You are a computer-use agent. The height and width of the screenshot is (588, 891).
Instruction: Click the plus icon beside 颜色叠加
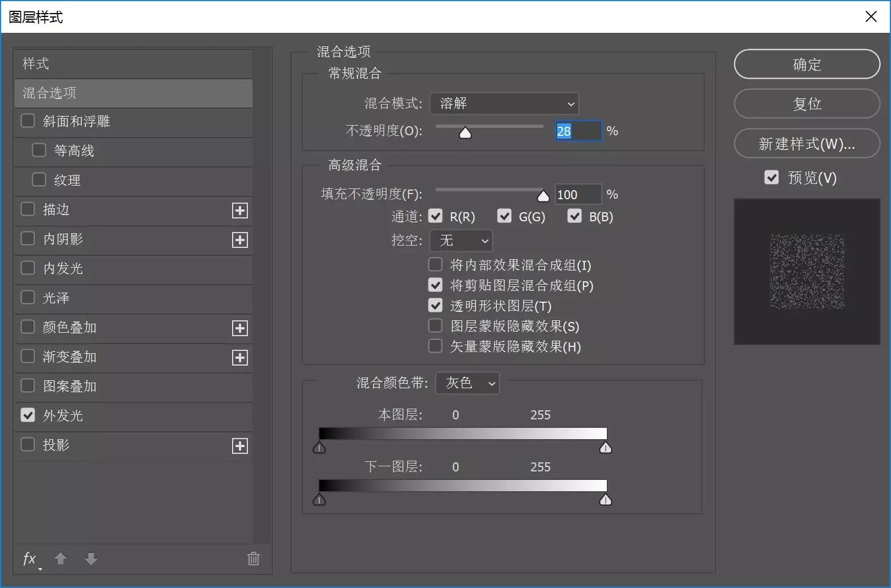pyautogui.click(x=240, y=328)
